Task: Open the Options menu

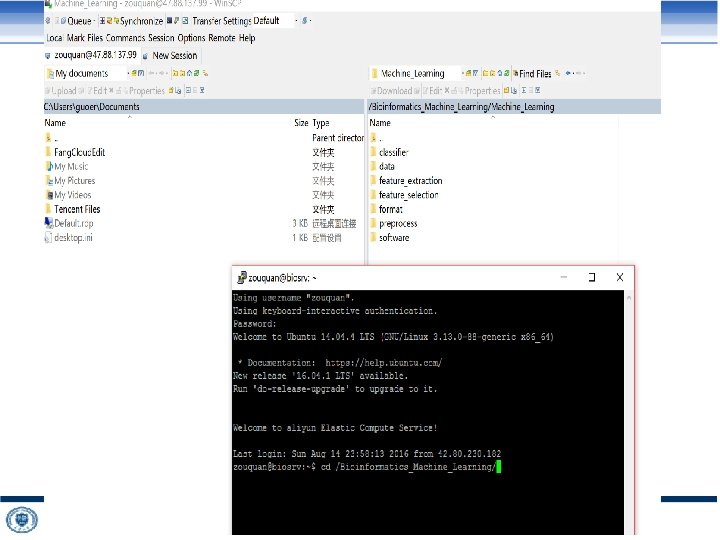Action: pyautogui.click(x=191, y=38)
